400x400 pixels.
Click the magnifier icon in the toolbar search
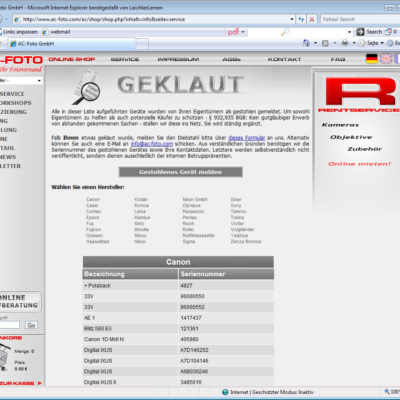285,32
